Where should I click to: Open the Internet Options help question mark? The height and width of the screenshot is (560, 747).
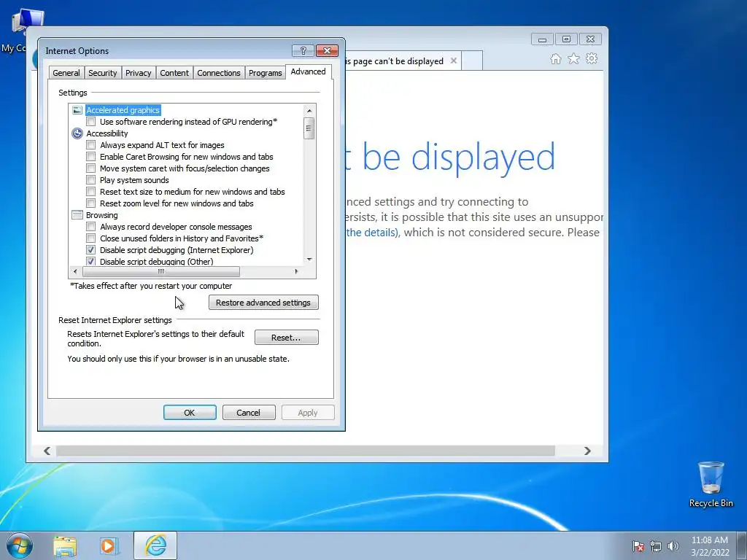303,50
